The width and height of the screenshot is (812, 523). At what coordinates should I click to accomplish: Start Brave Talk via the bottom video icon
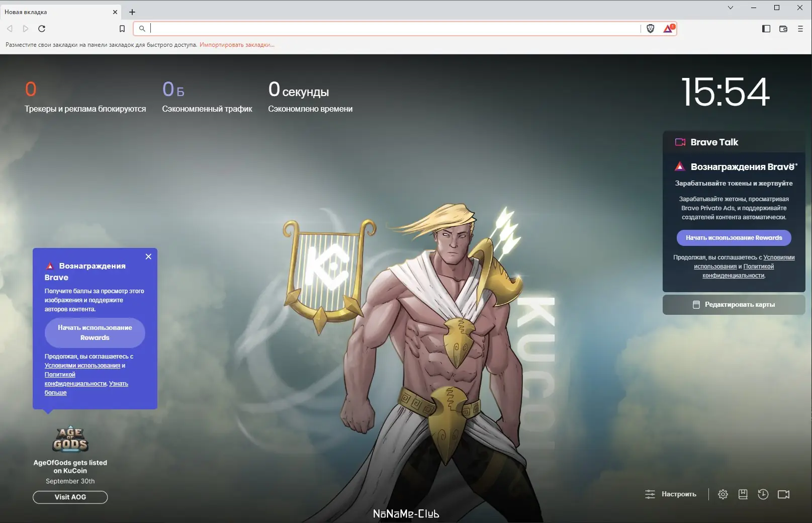pyautogui.click(x=784, y=494)
